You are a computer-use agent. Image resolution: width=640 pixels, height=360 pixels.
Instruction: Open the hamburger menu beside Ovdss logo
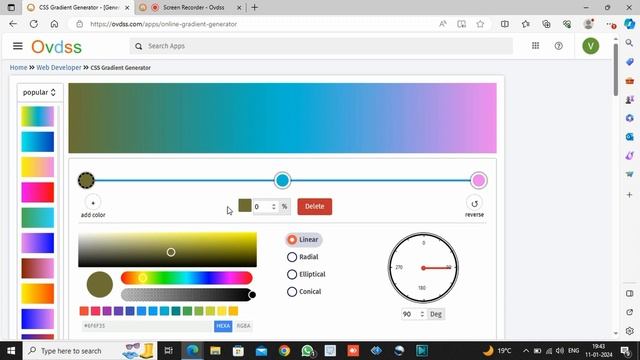18,46
